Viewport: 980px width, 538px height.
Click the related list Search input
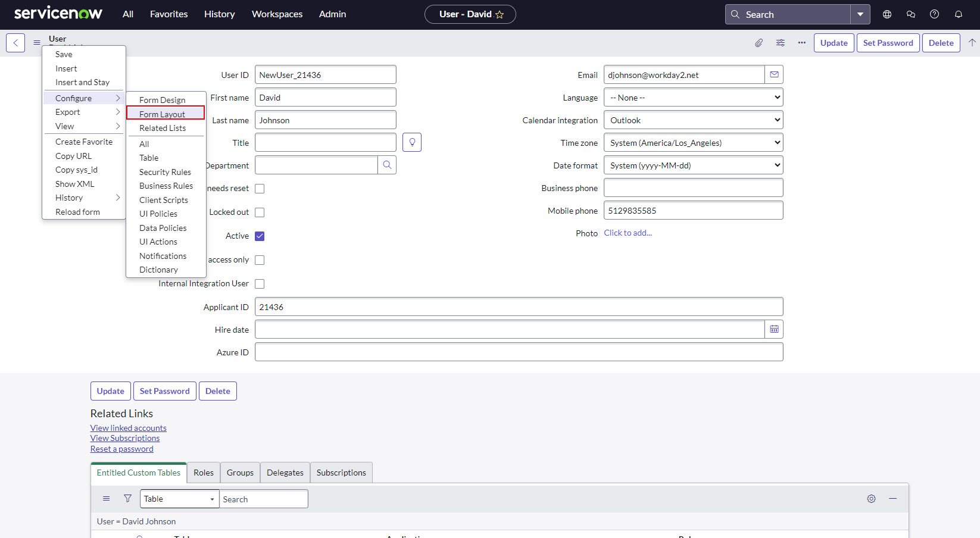pyautogui.click(x=264, y=499)
